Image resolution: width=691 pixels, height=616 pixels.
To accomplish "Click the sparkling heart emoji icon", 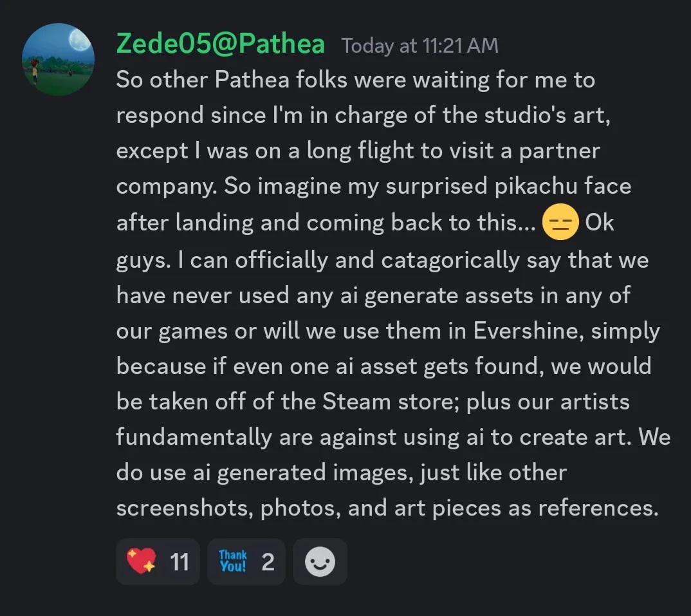I will point(141,562).
